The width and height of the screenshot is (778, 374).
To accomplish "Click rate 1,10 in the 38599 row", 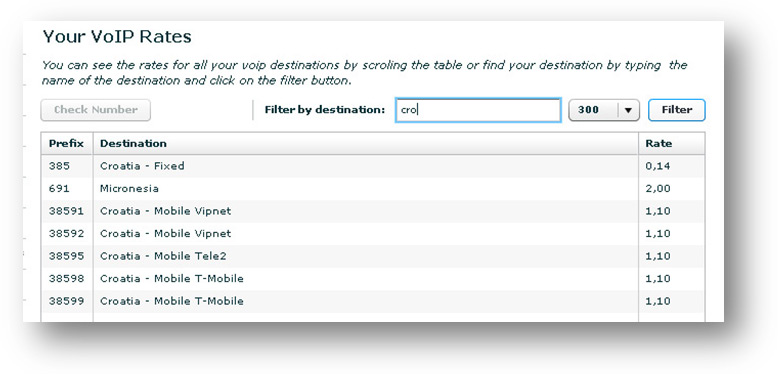I will coord(658,301).
